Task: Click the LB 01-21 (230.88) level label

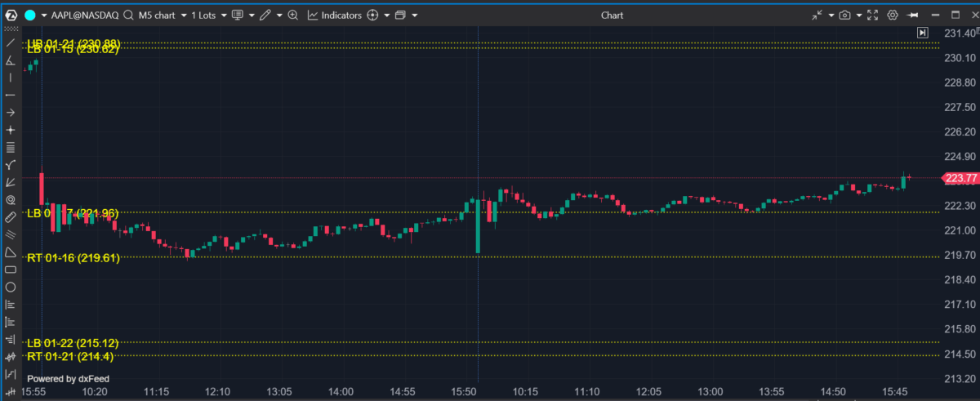Action: click(x=73, y=42)
